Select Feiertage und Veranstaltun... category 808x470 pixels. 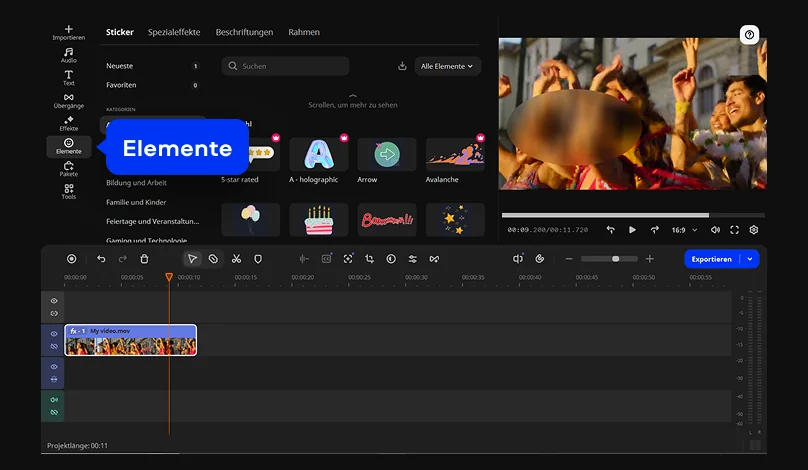[x=153, y=222]
